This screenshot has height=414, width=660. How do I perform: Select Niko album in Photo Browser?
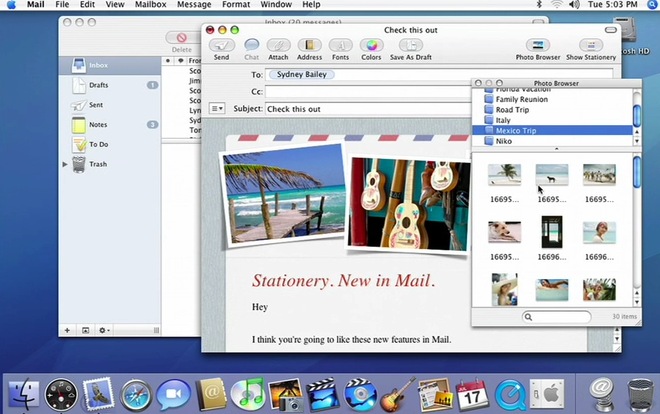click(552, 141)
